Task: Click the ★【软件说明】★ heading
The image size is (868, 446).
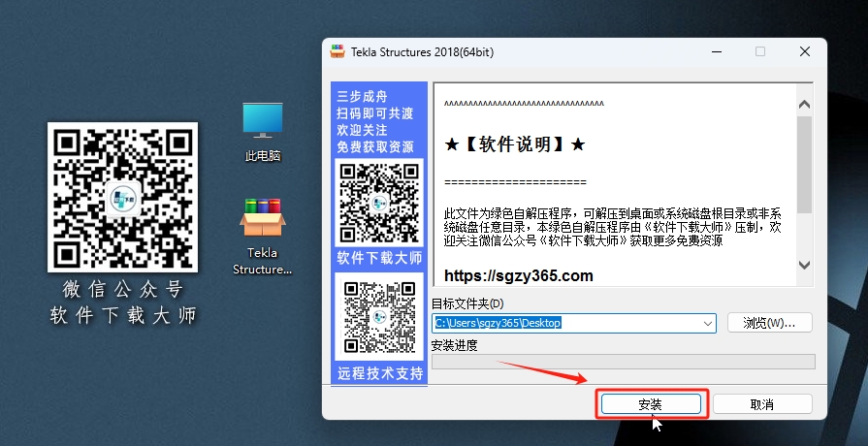Action: (x=515, y=145)
